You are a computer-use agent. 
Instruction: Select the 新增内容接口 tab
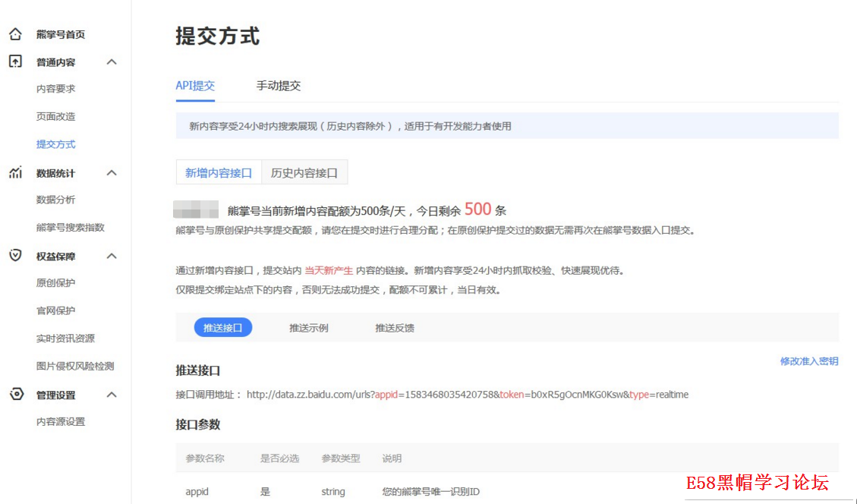tap(219, 172)
